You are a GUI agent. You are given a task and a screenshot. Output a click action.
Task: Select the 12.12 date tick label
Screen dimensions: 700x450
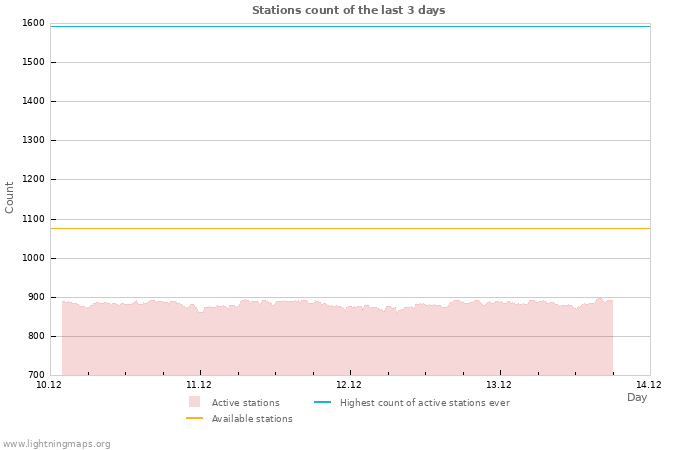coord(349,385)
